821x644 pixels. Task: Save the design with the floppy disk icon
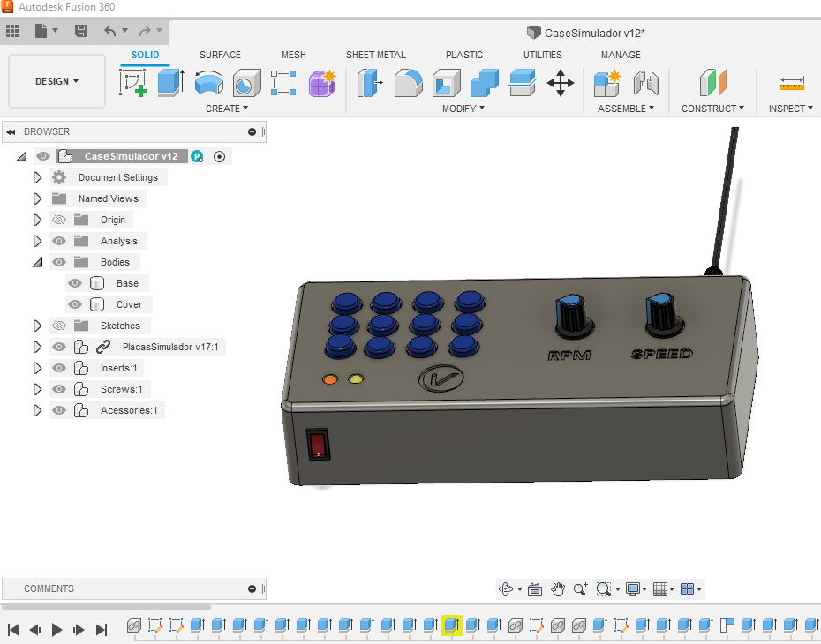(x=81, y=31)
